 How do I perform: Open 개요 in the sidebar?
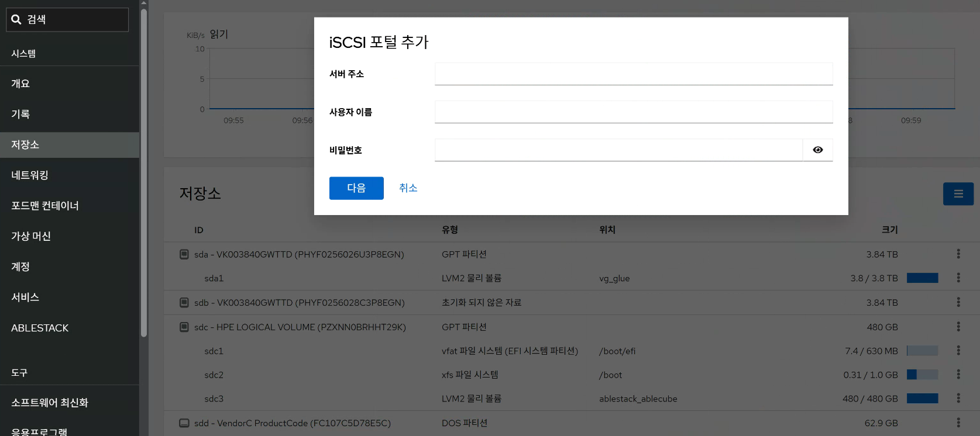pyautogui.click(x=70, y=84)
